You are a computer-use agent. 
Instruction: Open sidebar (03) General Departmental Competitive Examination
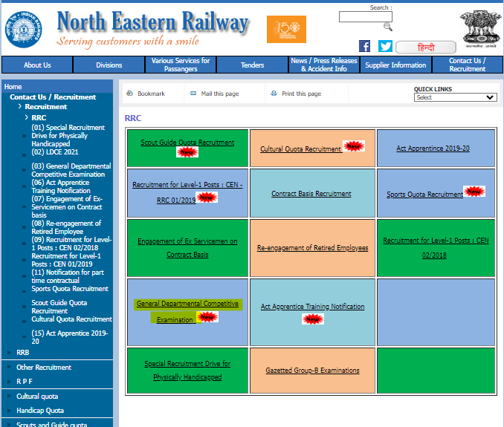(x=71, y=170)
